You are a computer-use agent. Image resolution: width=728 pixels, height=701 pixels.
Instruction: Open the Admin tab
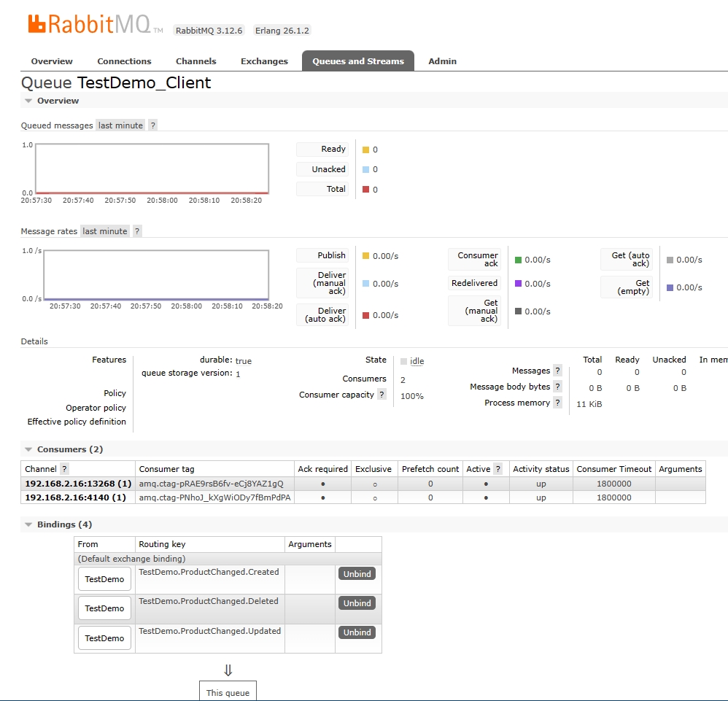[442, 61]
